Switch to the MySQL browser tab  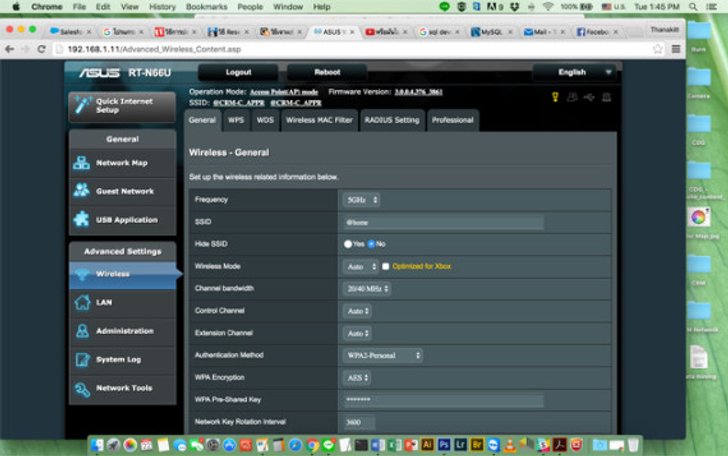pos(491,32)
